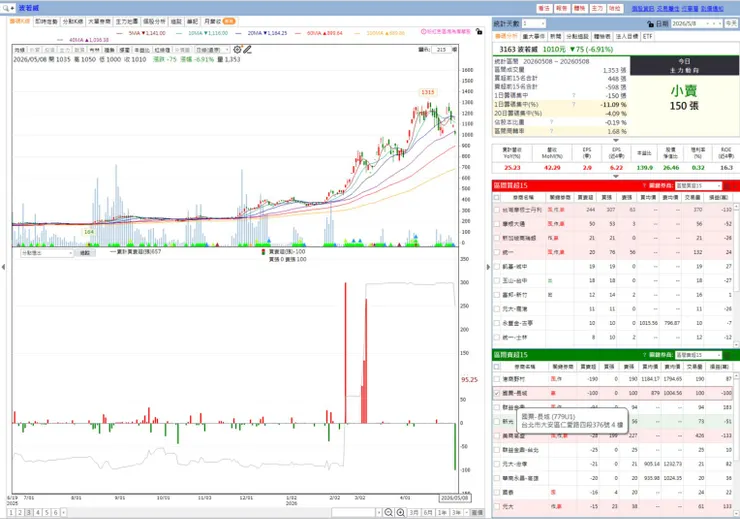Viewport: 740px width, 519px height.
Task: Click the lock icon above the K-line chart
Action: [479, 32]
